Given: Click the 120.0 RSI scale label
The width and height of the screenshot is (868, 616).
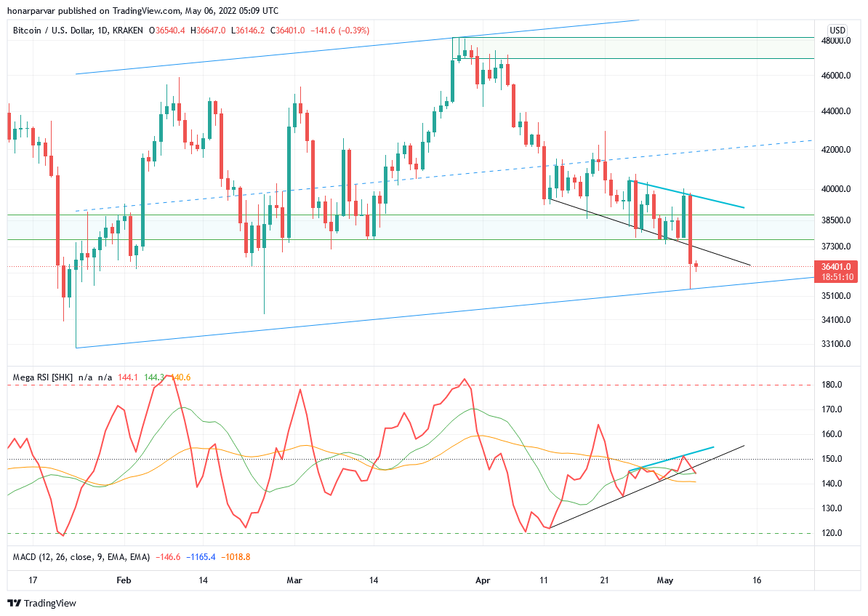Looking at the screenshot, I should click(832, 533).
